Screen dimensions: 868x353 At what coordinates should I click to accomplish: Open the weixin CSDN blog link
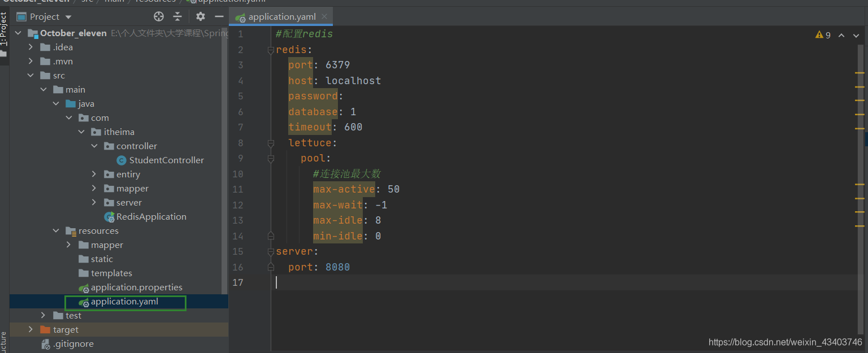(785, 342)
